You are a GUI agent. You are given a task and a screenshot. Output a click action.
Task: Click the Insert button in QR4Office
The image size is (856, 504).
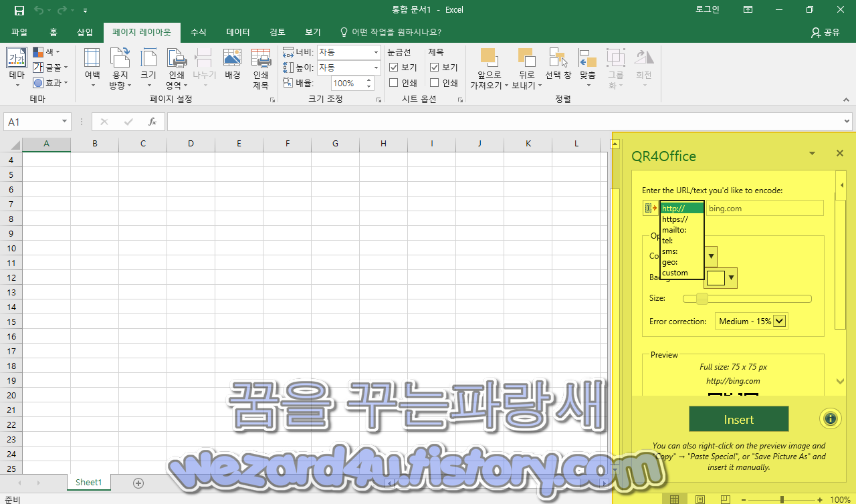click(738, 419)
